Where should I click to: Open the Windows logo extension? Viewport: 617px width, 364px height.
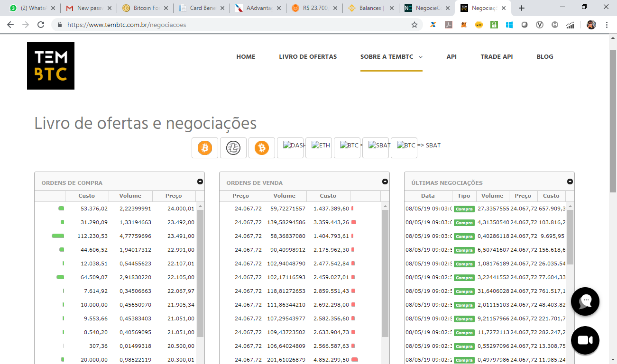pyautogui.click(x=509, y=25)
